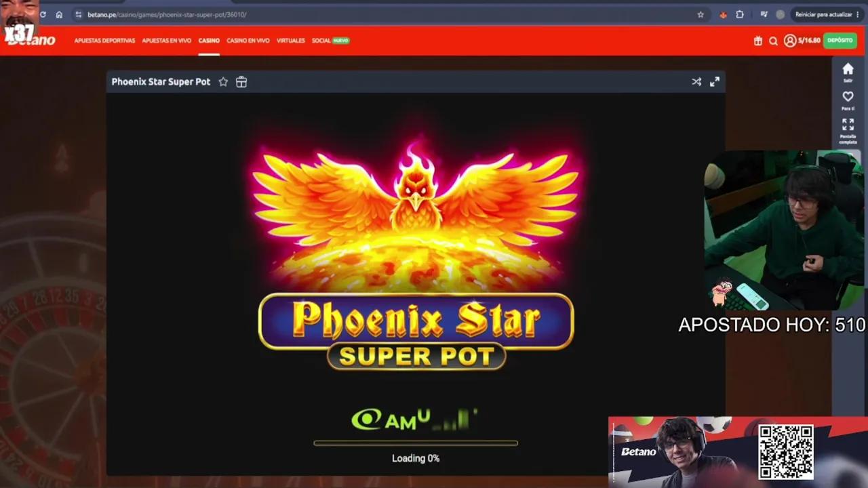This screenshot has height=488, width=868.
Task: Open the game gift box icon
Action: point(241,82)
